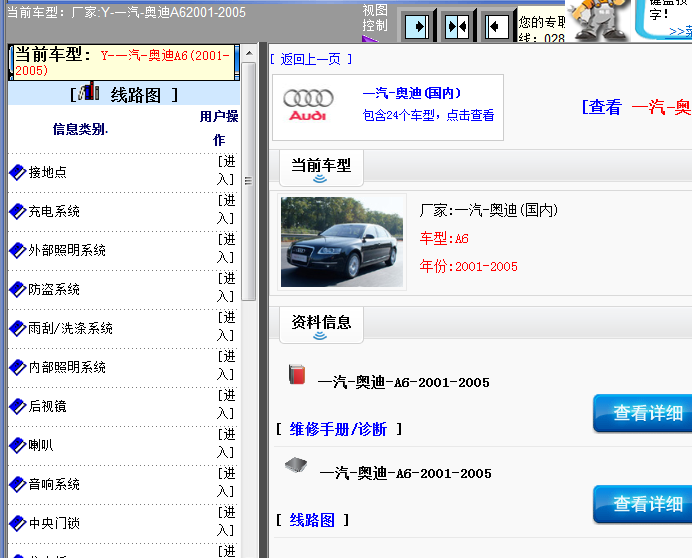Enter the 接地点 category
Screen dimensions: 692x558
pos(226,170)
